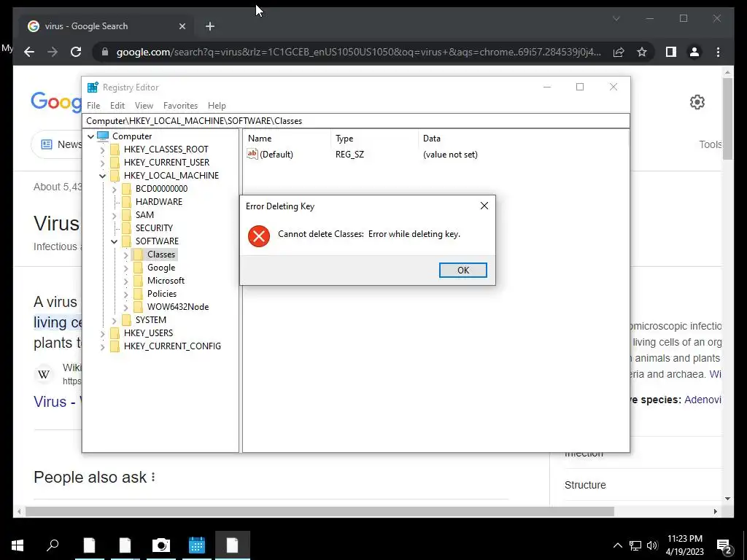This screenshot has width=747, height=560.
Task: Reload the Chrome page
Action: point(76,52)
